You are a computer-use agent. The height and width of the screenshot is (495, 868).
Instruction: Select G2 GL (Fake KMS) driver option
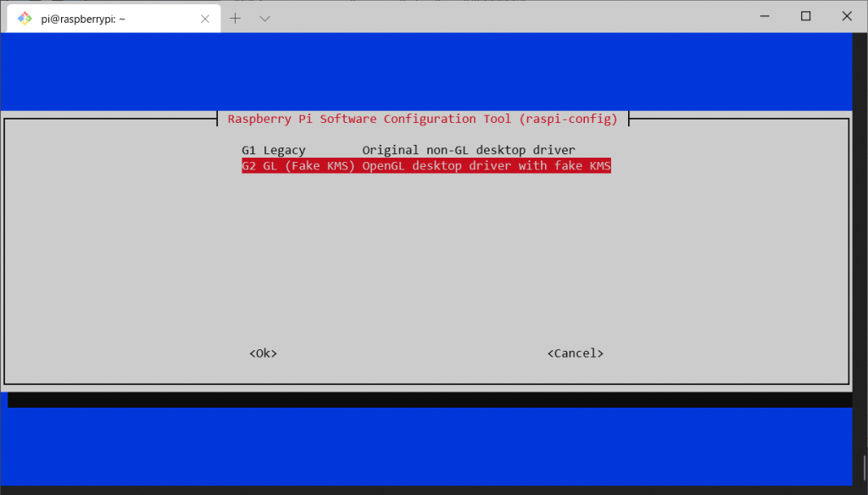[x=426, y=165]
